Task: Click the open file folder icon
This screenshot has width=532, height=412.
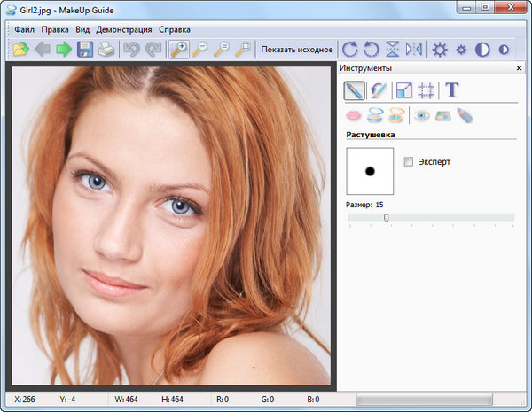Action: [x=20, y=50]
